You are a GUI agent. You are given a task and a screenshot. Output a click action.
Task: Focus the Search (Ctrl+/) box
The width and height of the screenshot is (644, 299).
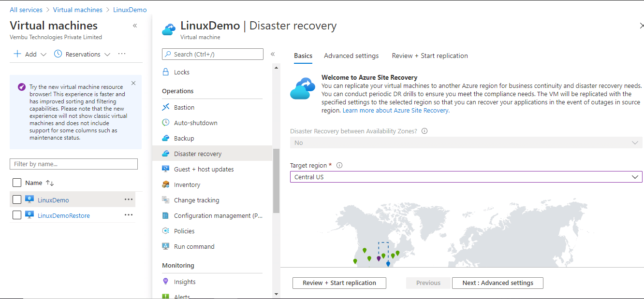[213, 54]
